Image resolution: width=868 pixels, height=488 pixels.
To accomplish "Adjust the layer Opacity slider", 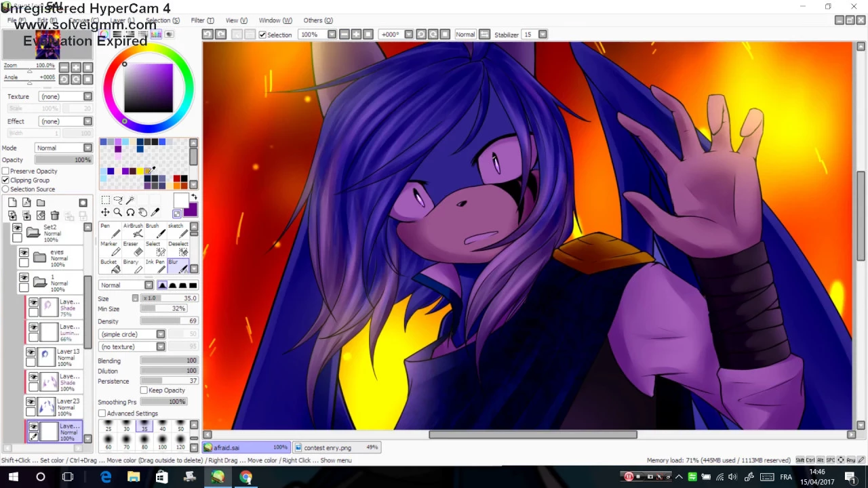I will coord(64,160).
